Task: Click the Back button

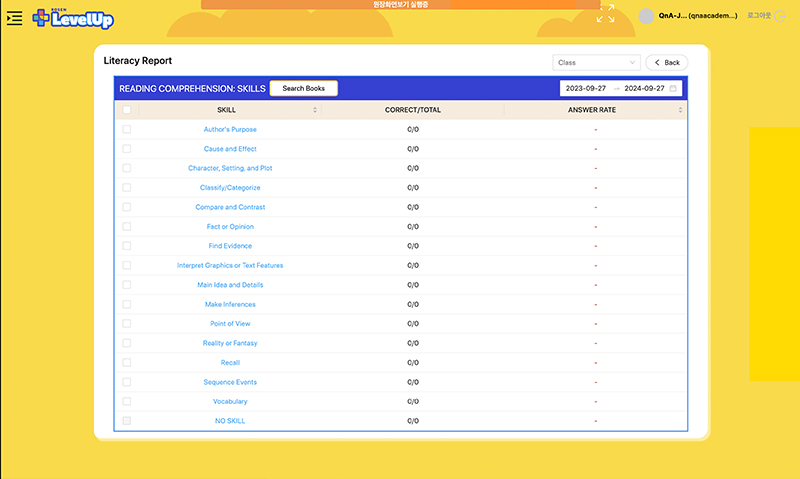Action: [x=667, y=63]
